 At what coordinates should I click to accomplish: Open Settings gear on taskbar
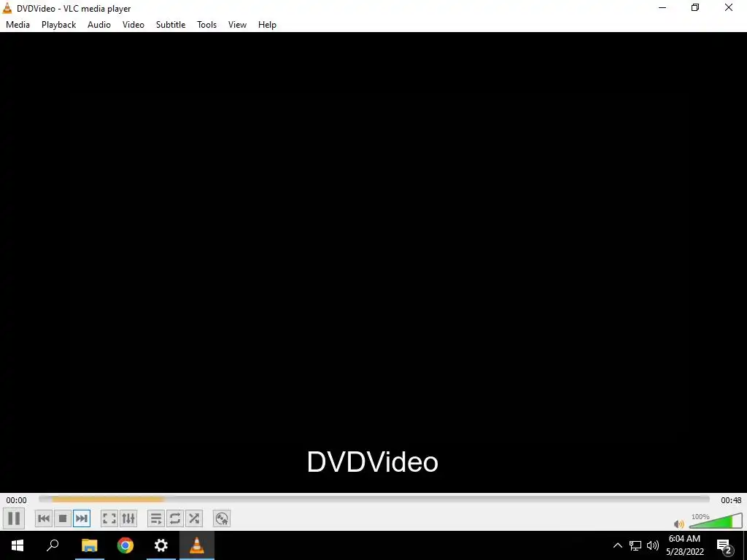pyautogui.click(x=161, y=545)
